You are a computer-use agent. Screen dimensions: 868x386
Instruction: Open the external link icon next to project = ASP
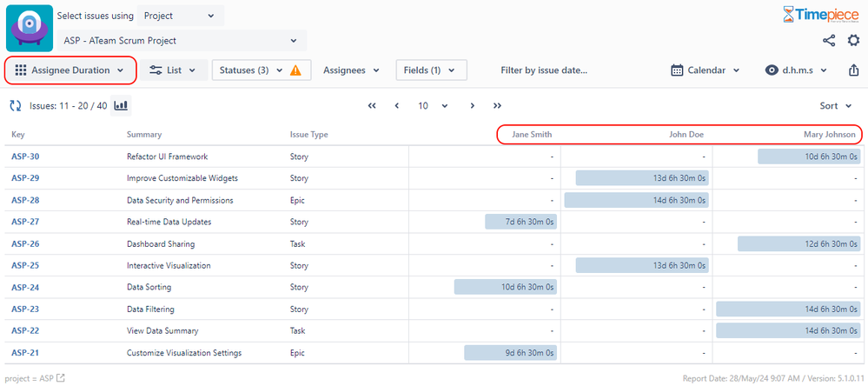point(61,378)
